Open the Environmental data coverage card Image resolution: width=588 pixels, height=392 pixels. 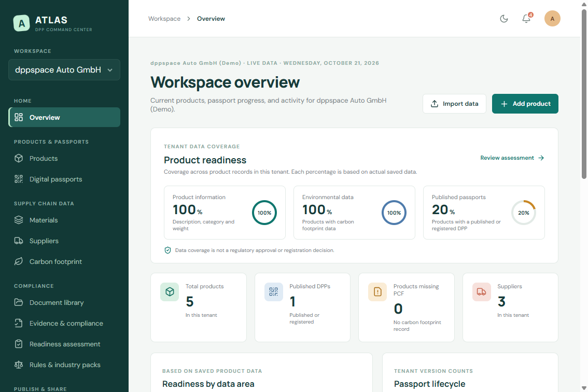(x=354, y=213)
